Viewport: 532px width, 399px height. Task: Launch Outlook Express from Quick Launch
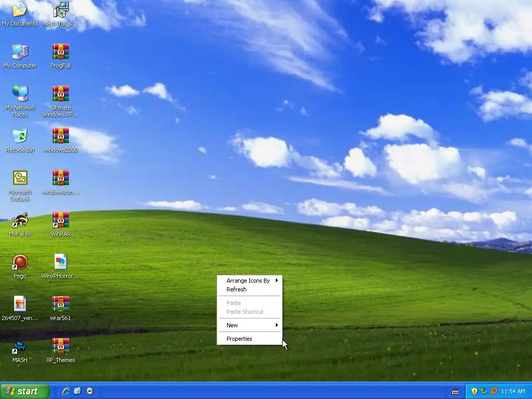[78, 391]
